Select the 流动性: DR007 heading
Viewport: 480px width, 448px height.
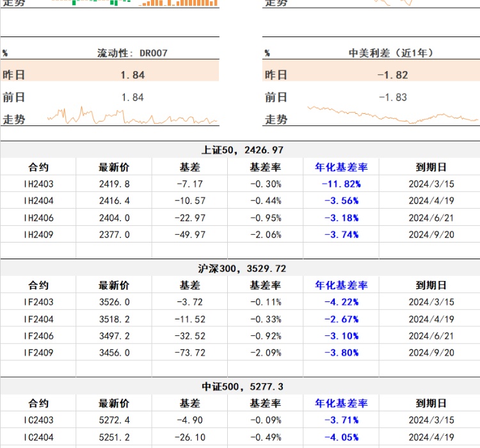coord(132,53)
